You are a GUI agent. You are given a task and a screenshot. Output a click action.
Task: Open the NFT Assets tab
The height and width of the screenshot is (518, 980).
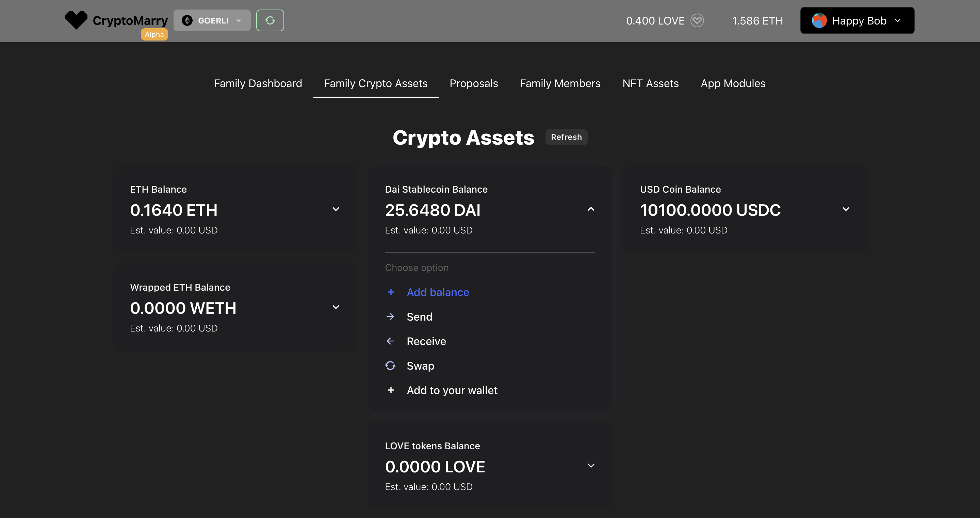tap(651, 83)
